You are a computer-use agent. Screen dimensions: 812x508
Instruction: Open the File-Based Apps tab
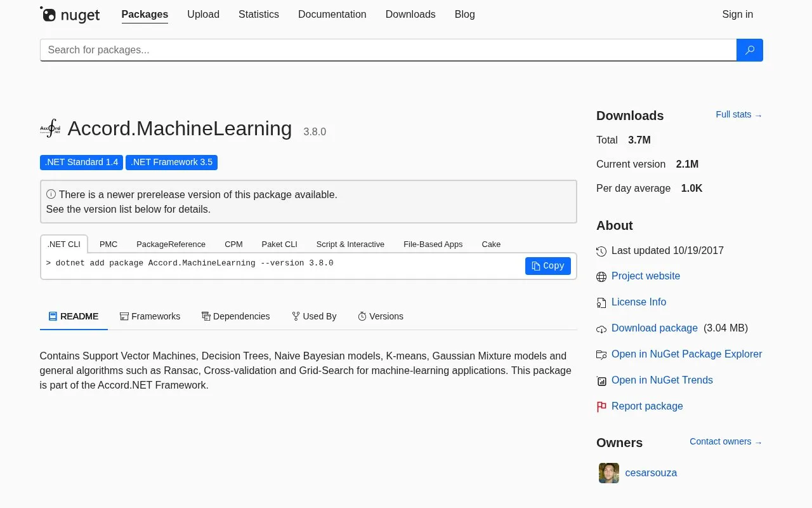tap(433, 244)
